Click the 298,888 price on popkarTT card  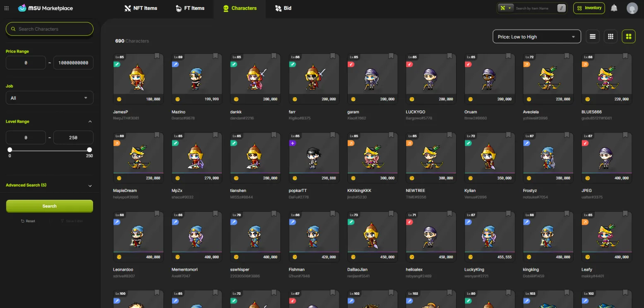328,178
